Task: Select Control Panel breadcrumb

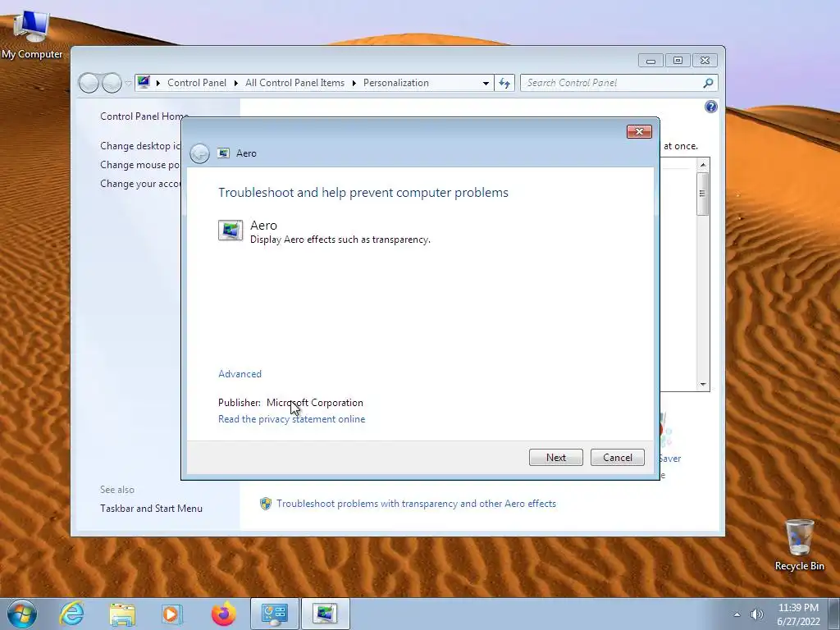Action: click(197, 83)
